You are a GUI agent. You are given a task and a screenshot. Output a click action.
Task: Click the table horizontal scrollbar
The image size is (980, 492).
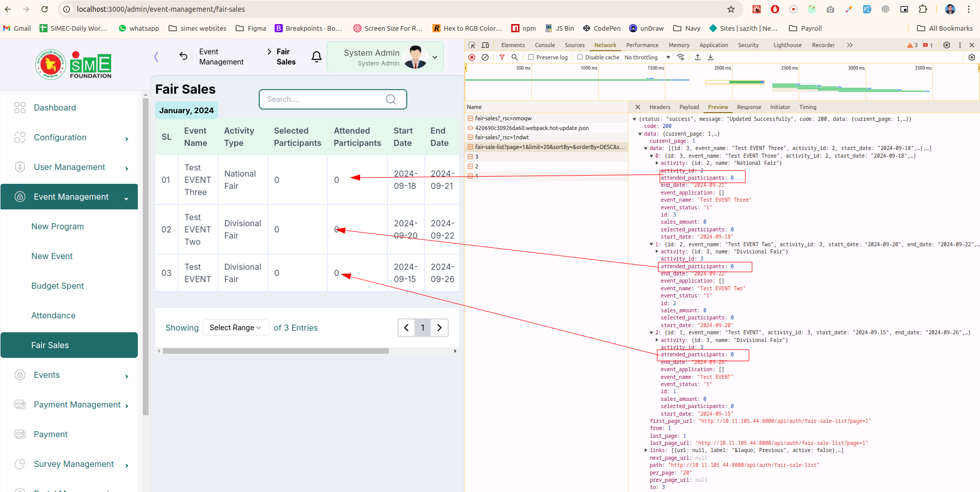tap(276, 351)
